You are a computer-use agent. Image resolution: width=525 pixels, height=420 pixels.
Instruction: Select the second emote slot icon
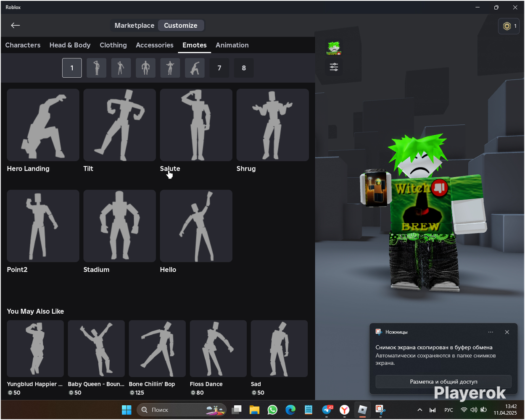pos(96,68)
